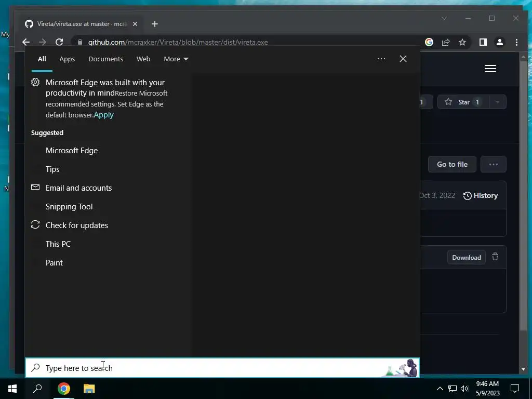Open the Tips suggestion
Screen dimensions: 532x399
(109, 169)
